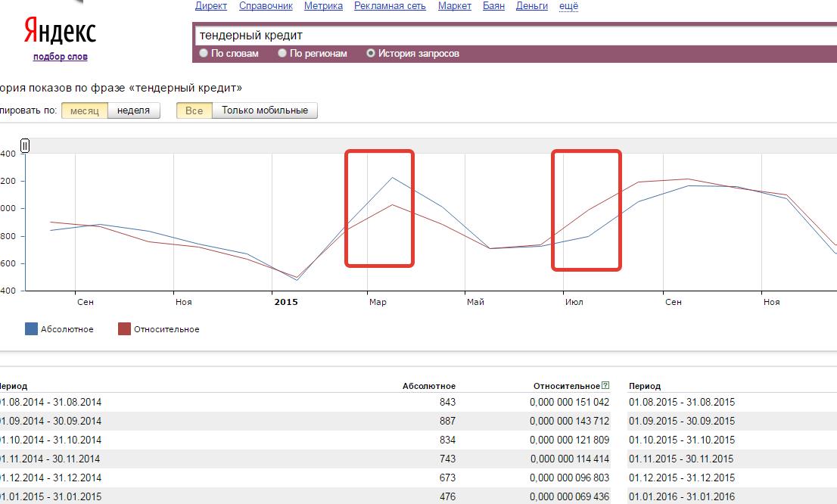Open the Деньги link
Viewport: 837px width, 504px height.
pos(532,6)
